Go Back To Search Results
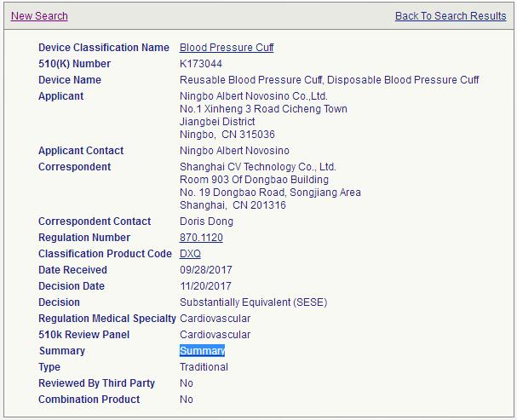This screenshot has width=517, height=420. 450,16
